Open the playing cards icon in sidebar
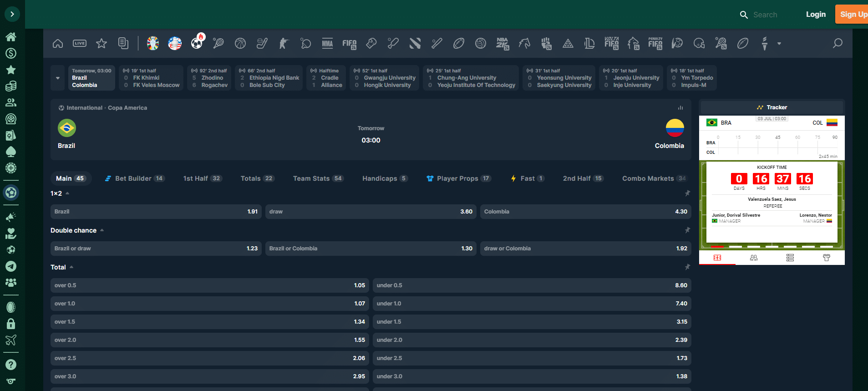Image resolution: width=868 pixels, height=391 pixels. [x=11, y=135]
